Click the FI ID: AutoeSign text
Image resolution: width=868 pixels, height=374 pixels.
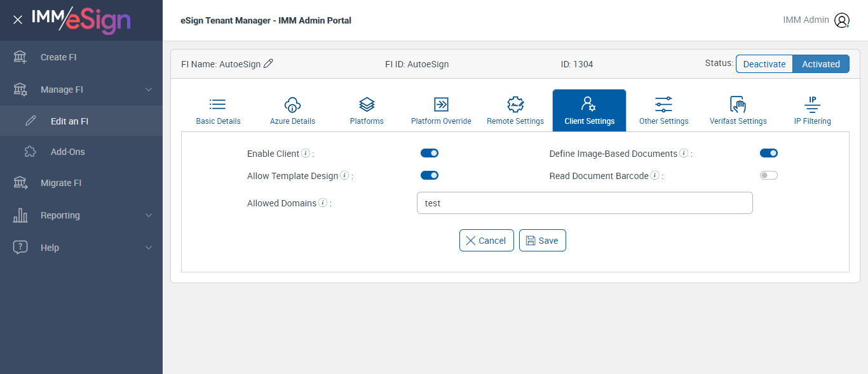(417, 64)
